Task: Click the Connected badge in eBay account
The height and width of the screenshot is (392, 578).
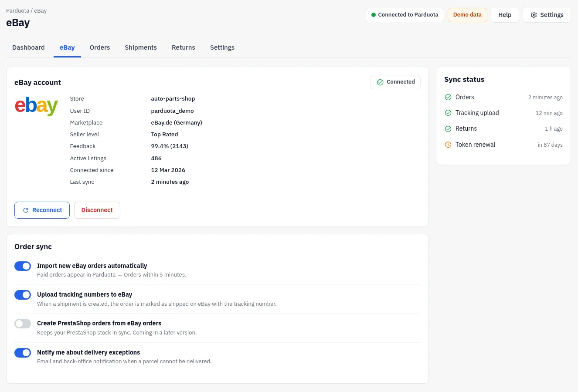Action: [395, 82]
